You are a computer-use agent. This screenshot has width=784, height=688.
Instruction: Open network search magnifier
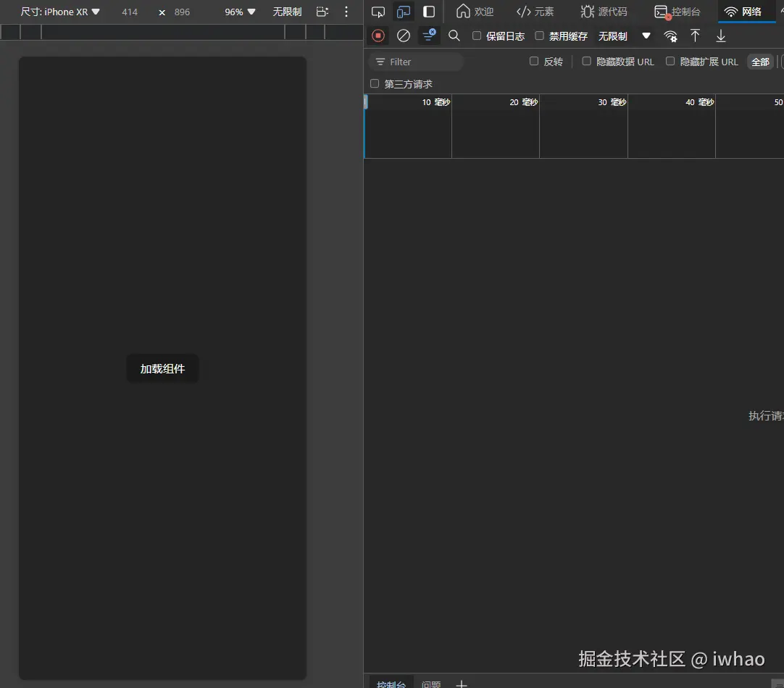pyautogui.click(x=454, y=36)
